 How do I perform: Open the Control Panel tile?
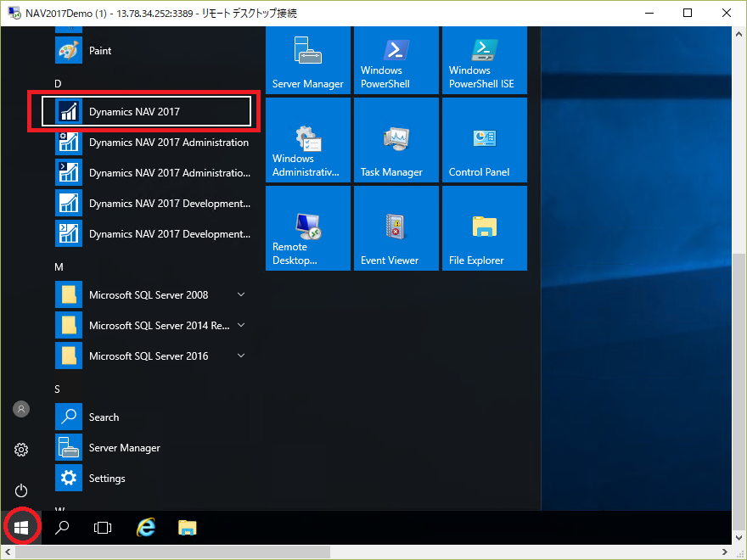[485, 140]
